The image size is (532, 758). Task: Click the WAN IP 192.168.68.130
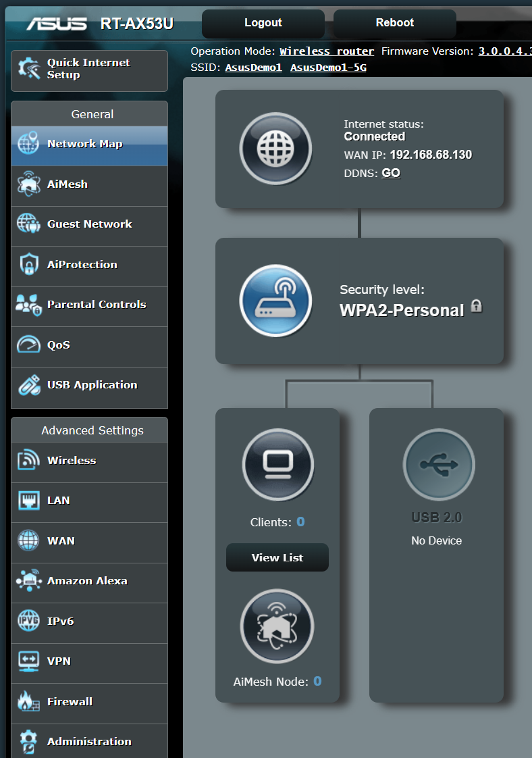(x=431, y=155)
